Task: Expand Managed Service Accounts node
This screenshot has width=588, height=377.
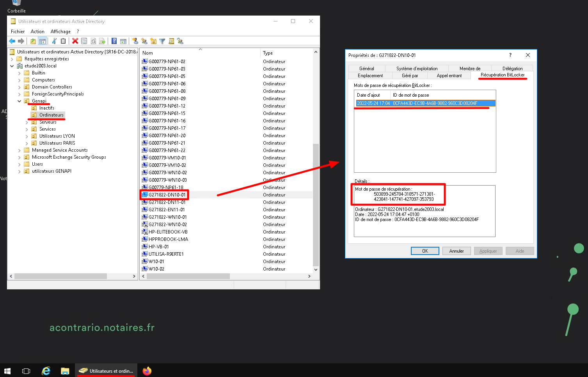Action: [20, 150]
